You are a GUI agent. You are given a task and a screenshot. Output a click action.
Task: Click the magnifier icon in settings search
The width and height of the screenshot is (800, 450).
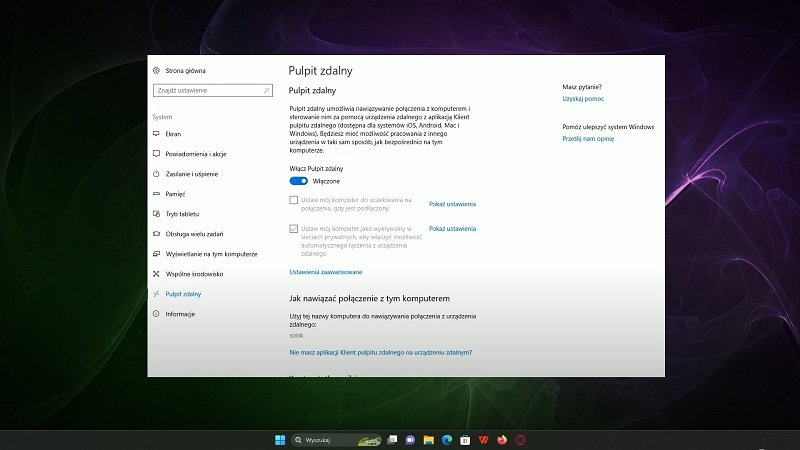[x=266, y=90]
